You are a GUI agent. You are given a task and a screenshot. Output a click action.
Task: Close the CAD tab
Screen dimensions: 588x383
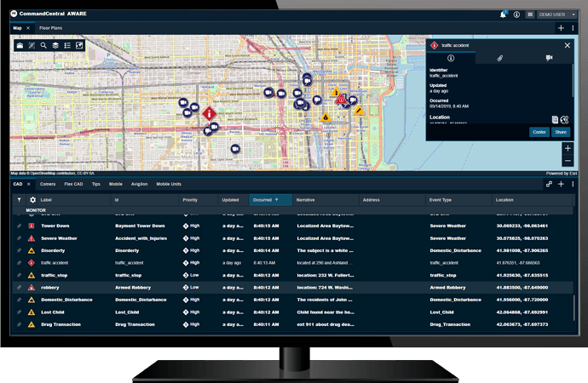tap(28, 184)
